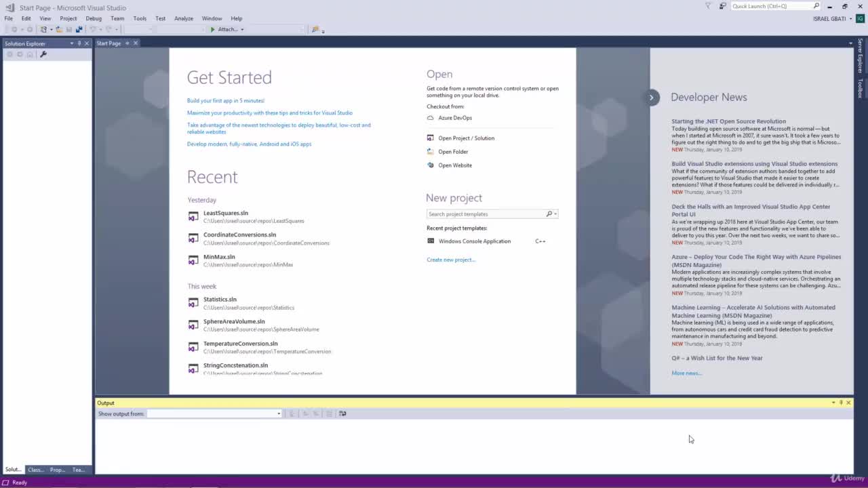
Task: Open the document tab list dropdown
Action: [x=850, y=43]
